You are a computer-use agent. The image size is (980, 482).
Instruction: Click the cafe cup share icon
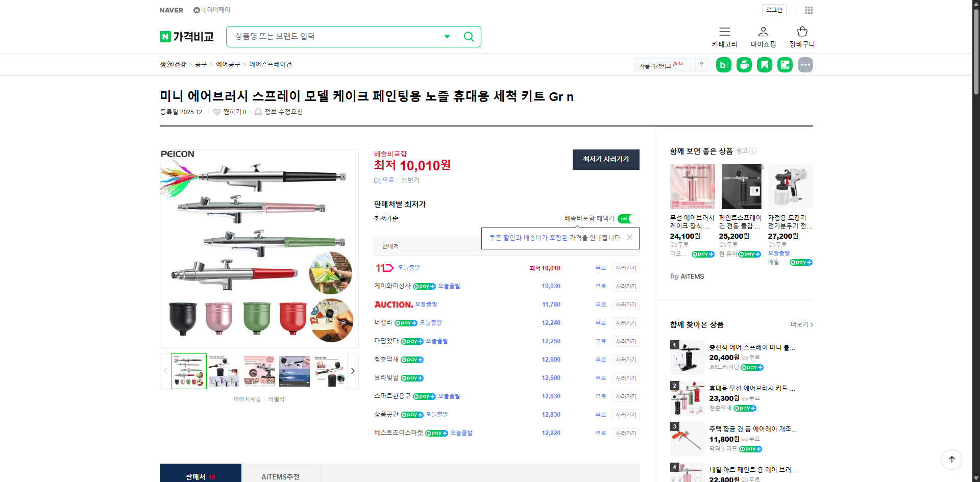point(744,64)
